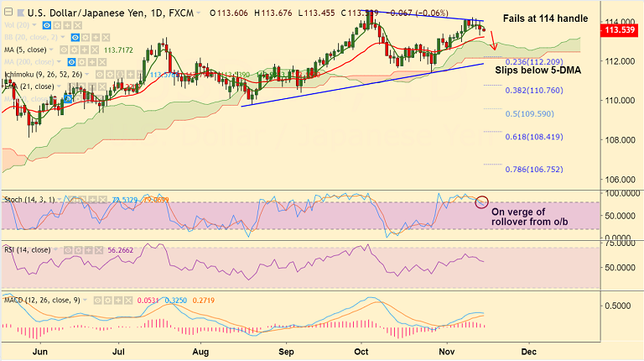Open source code braces icon for Ichimoku
Viewport: 644px width, 361px height.
click(x=121, y=75)
